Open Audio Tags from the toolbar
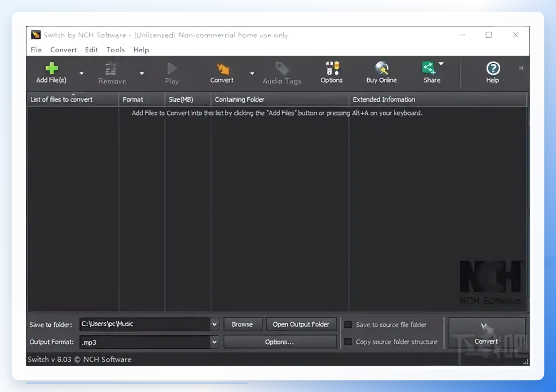This screenshot has height=392, width=556. coord(282,73)
